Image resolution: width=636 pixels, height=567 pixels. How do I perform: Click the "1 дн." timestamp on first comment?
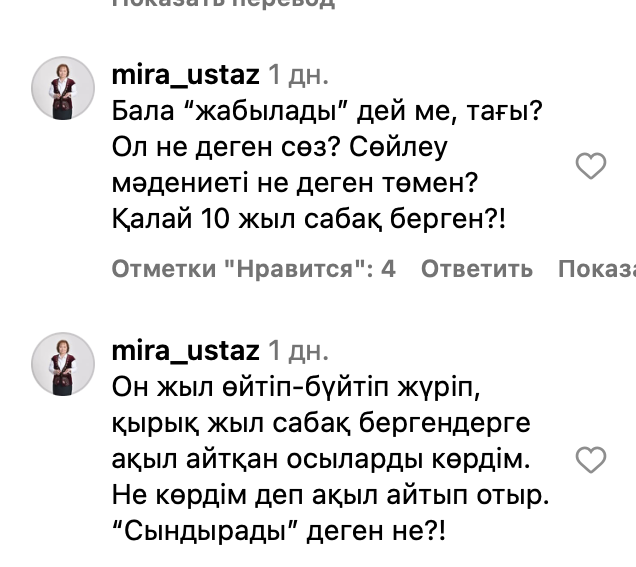point(299,76)
